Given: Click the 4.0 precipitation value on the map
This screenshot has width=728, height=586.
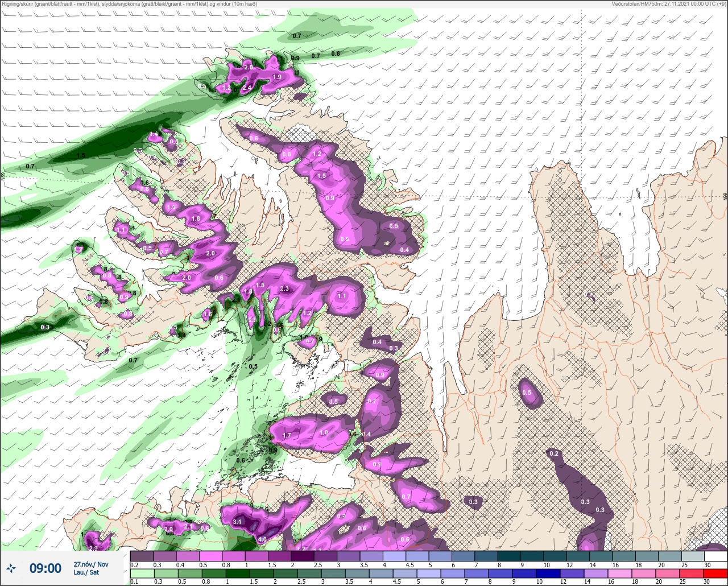Looking at the screenshot, I should click(262, 539).
